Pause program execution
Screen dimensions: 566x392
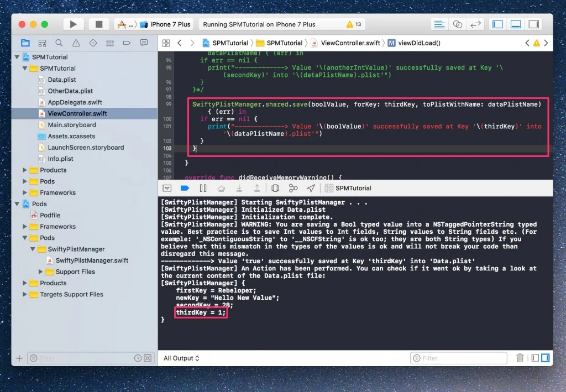coord(203,188)
